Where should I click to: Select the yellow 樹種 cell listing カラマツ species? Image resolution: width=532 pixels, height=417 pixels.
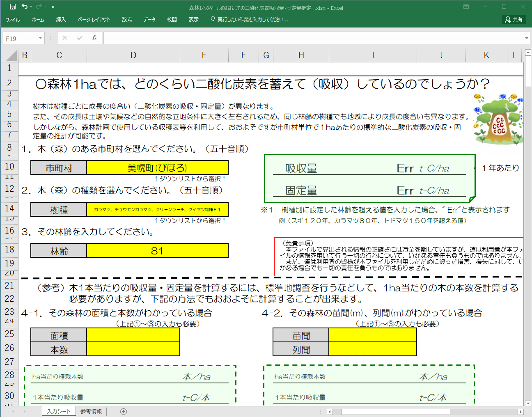click(x=157, y=209)
